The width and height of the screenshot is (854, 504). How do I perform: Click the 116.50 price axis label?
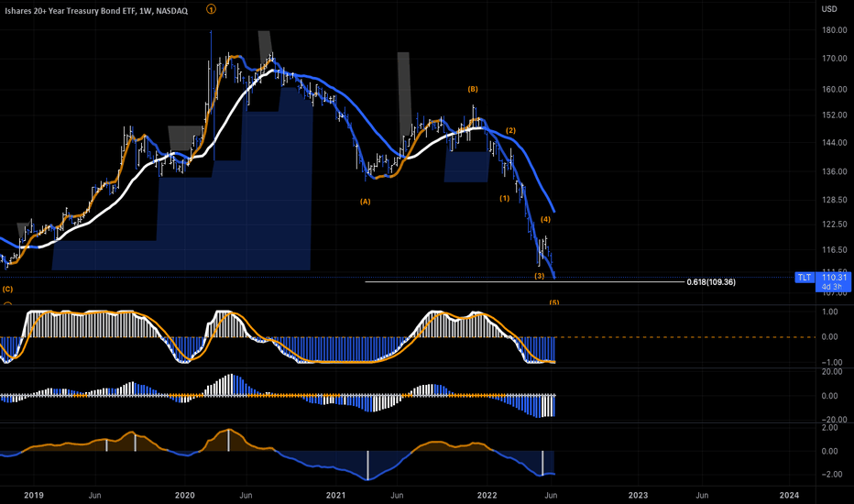click(835, 250)
